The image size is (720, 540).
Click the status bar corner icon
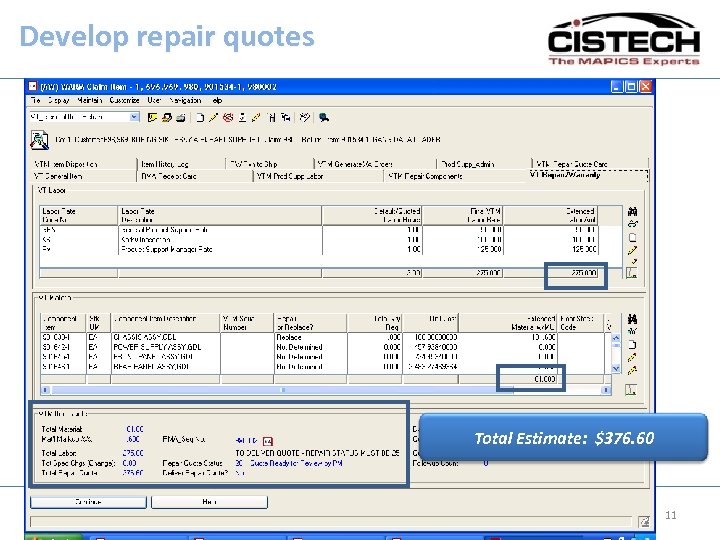(x=644, y=522)
